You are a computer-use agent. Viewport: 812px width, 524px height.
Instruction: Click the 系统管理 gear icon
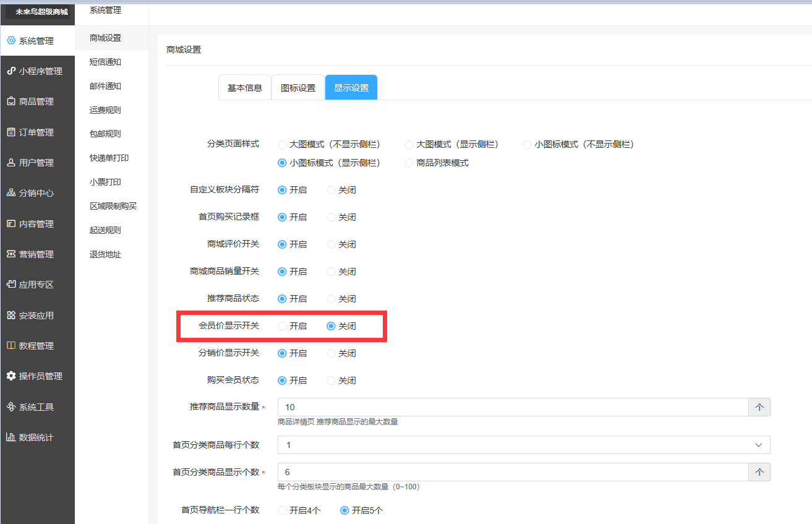click(x=11, y=41)
